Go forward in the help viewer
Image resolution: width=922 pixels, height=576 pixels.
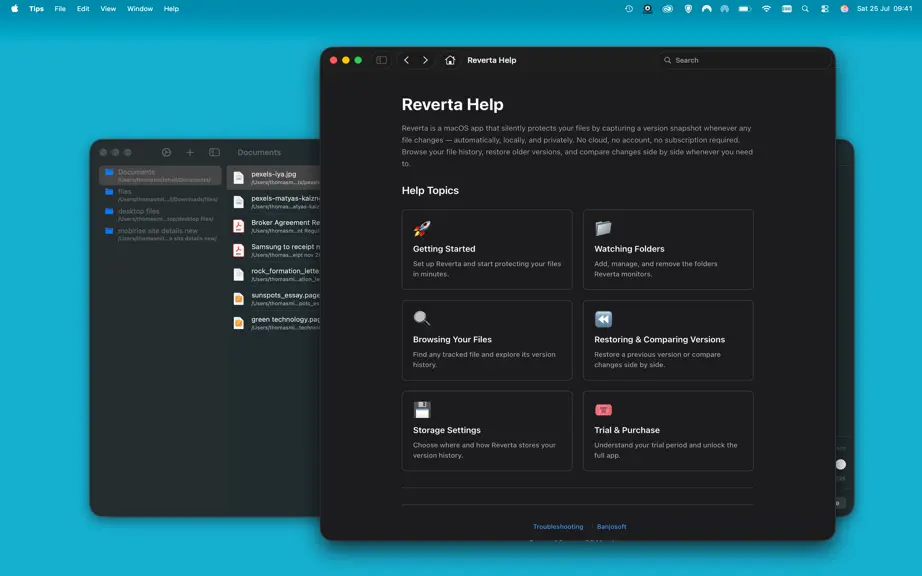[x=425, y=60]
